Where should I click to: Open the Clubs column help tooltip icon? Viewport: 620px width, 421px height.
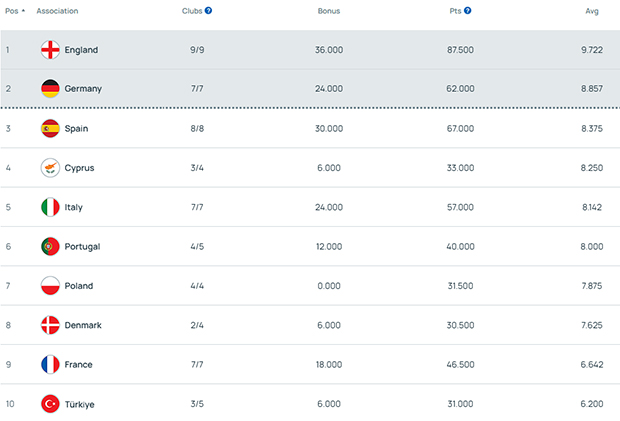click(209, 11)
